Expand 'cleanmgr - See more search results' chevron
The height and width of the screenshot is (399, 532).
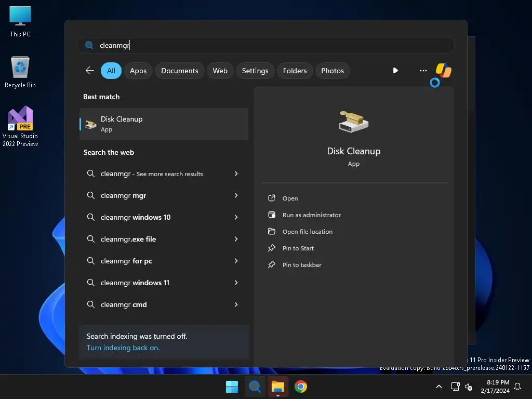point(236,174)
